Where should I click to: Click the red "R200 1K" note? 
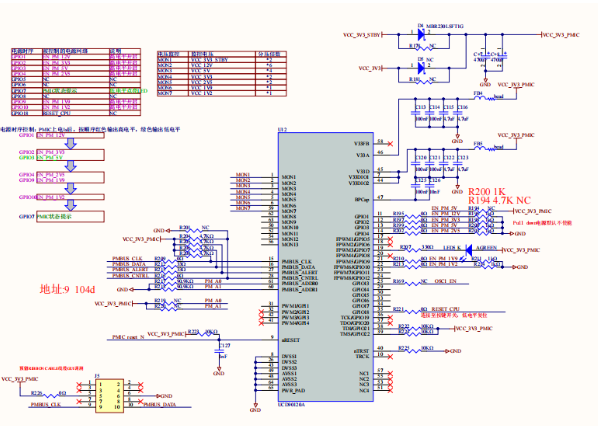click(487, 191)
